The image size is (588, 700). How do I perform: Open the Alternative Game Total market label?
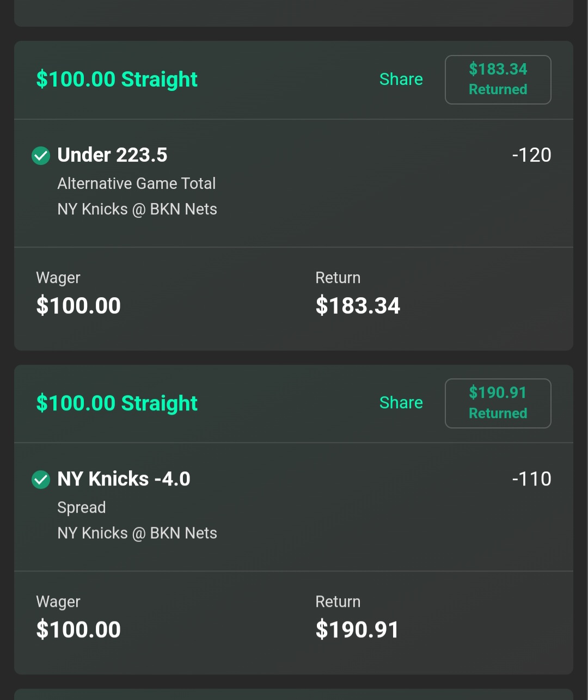137,183
